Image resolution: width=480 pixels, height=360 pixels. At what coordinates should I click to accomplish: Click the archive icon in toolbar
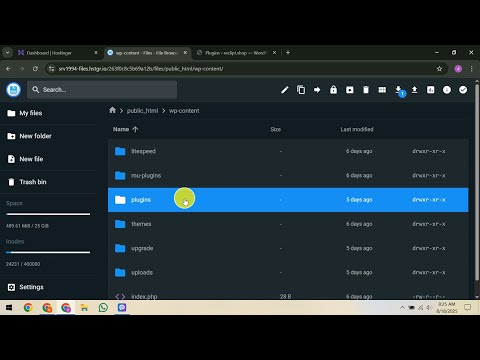tap(350, 90)
